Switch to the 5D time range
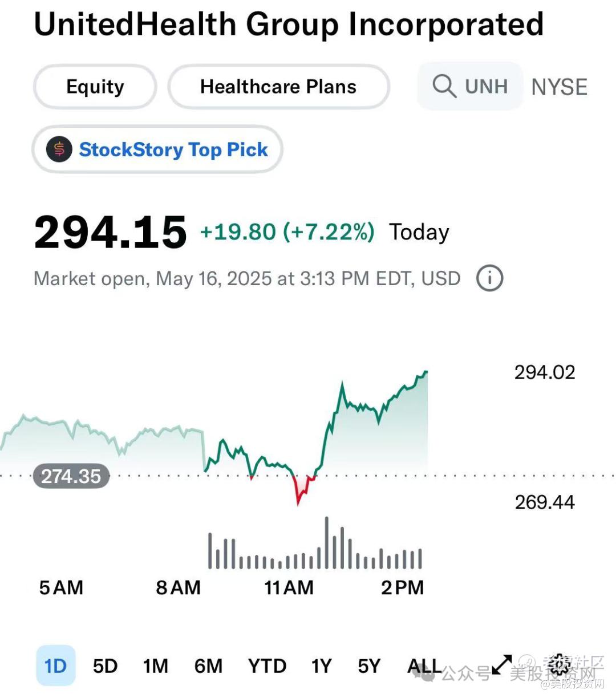The image size is (616, 698). (x=105, y=665)
